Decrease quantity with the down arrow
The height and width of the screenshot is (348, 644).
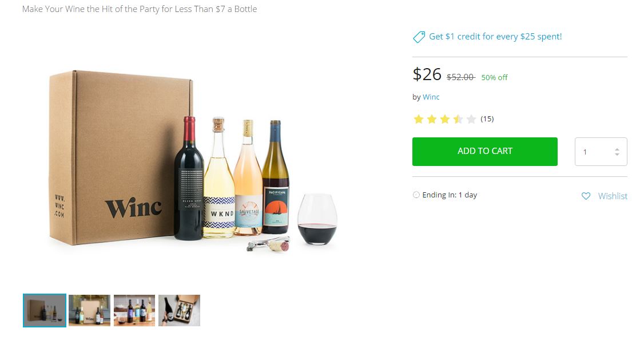click(x=617, y=155)
